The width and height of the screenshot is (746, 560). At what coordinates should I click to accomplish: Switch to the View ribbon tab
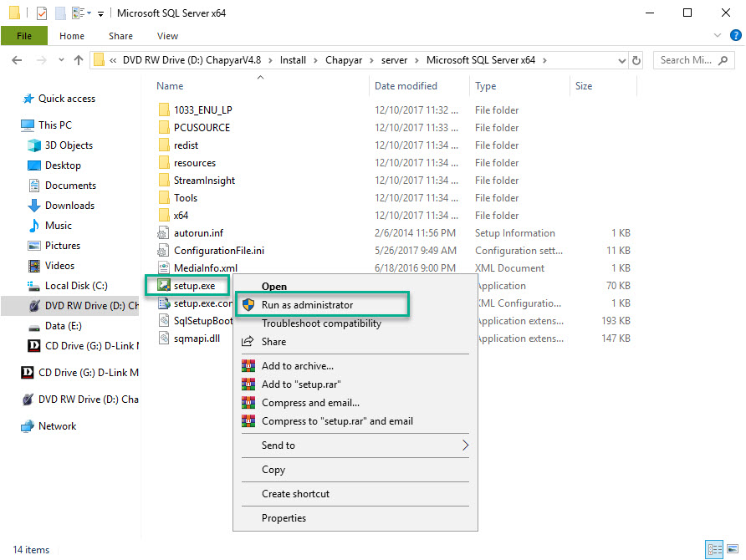coord(167,36)
